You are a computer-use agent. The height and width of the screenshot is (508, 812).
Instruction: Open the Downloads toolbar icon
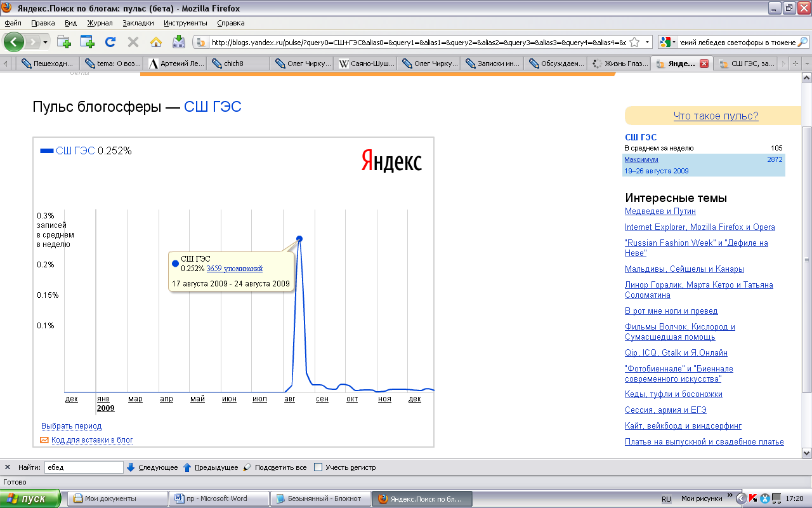[179, 42]
